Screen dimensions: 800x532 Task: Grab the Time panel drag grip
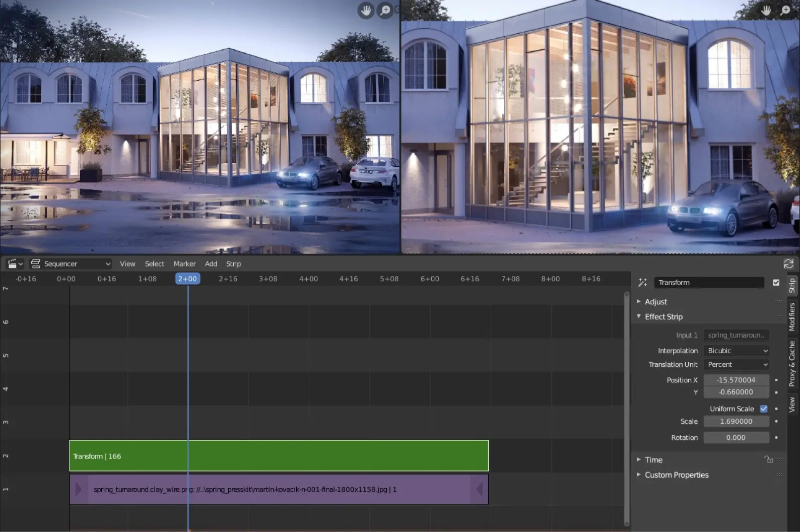point(779,459)
